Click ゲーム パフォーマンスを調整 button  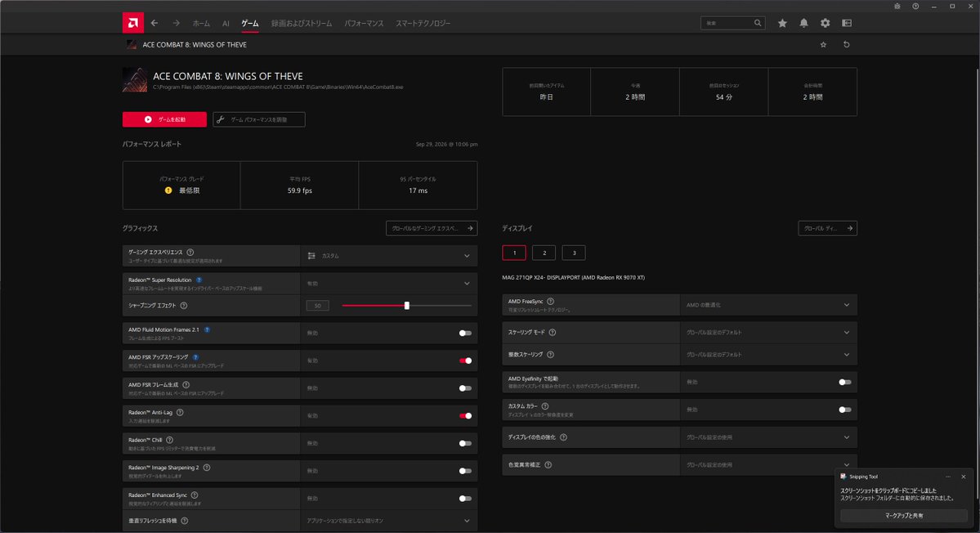pos(259,119)
